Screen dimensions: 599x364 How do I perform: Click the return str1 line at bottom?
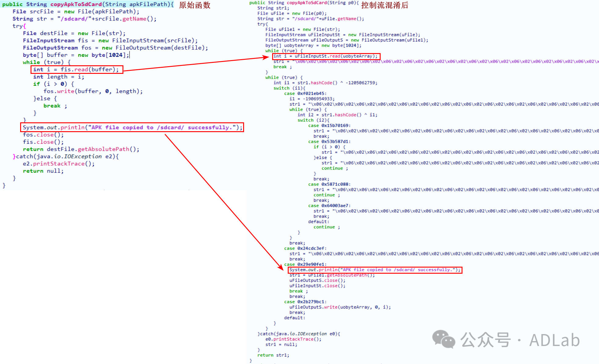[x=273, y=355]
